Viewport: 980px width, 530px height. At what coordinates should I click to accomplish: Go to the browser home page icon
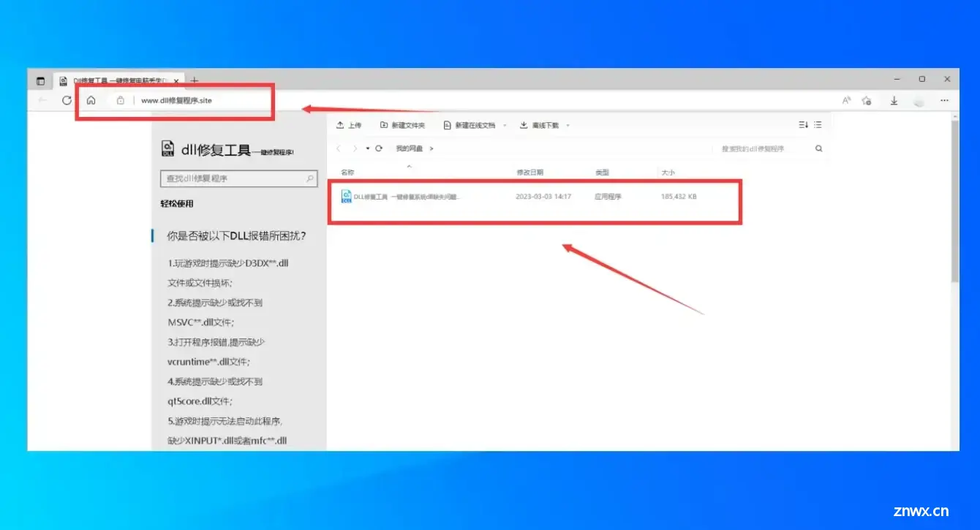91,100
